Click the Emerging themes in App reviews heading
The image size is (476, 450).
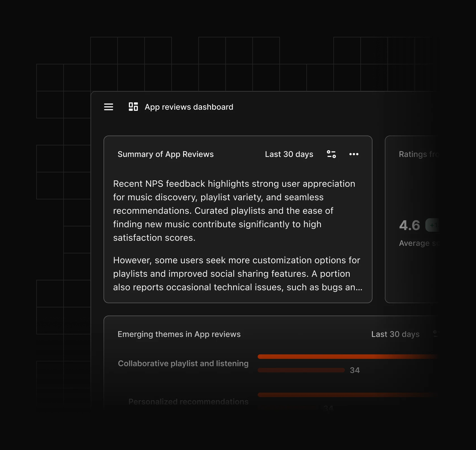179,334
